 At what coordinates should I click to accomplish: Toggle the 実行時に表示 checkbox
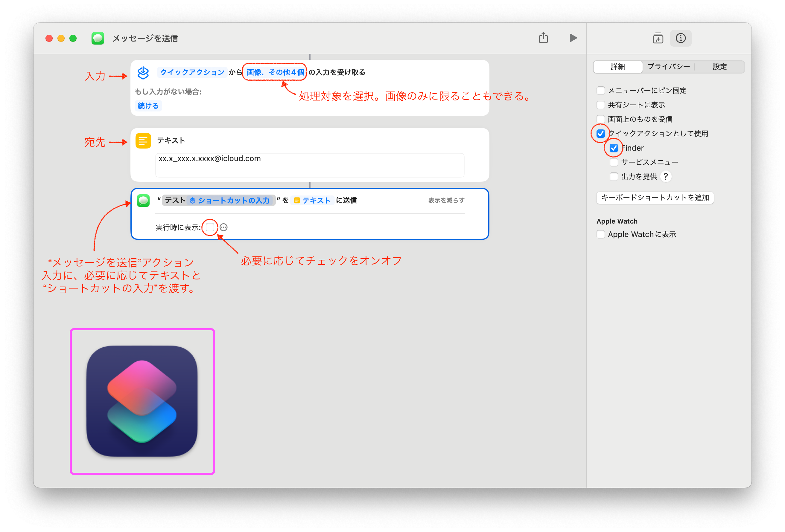tap(210, 227)
